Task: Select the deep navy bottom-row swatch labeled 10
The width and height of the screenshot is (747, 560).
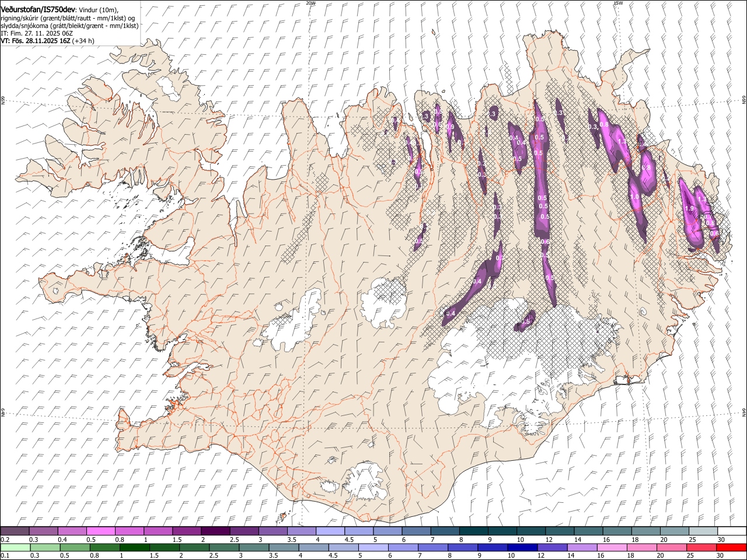Action: click(x=522, y=547)
